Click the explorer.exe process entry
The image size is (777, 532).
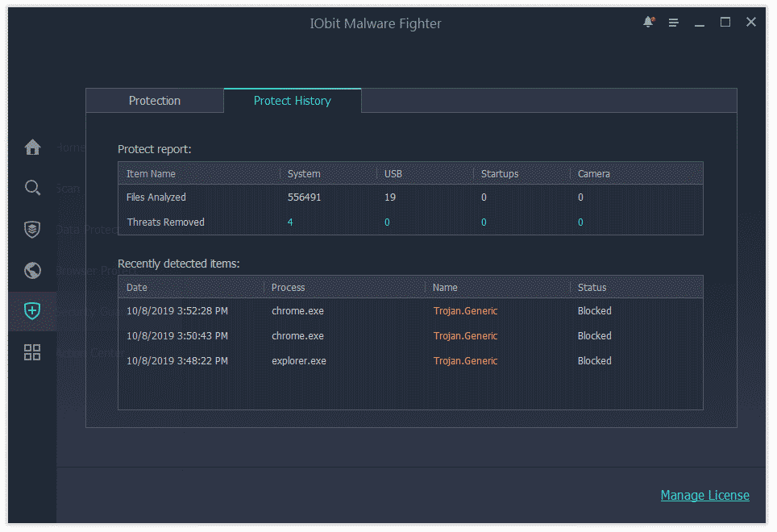coord(299,360)
